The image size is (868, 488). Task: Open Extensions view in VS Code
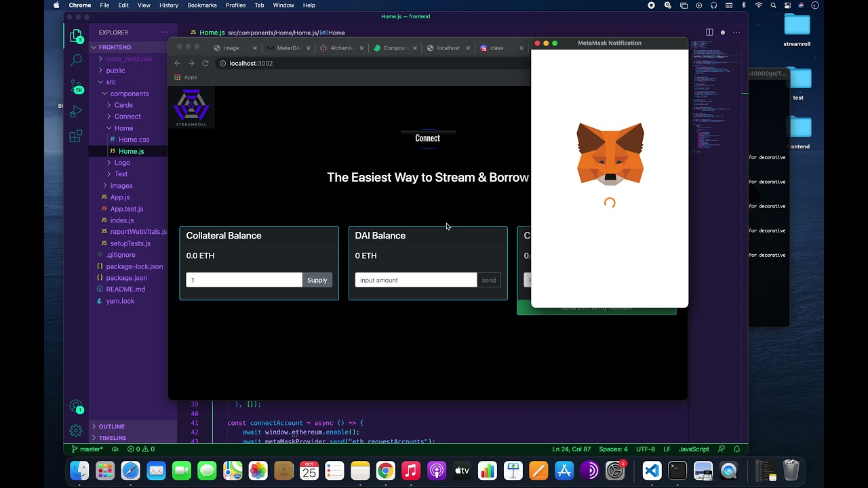[76, 136]
